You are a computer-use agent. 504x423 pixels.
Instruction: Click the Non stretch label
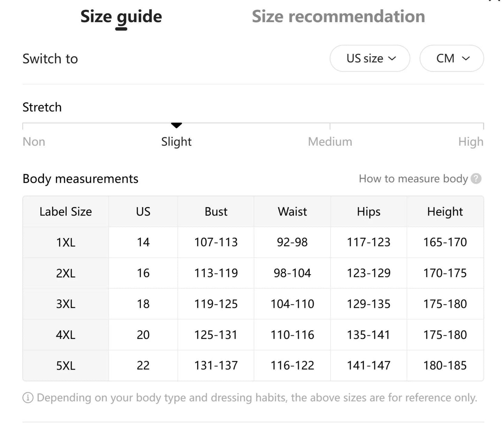(34, 142)
